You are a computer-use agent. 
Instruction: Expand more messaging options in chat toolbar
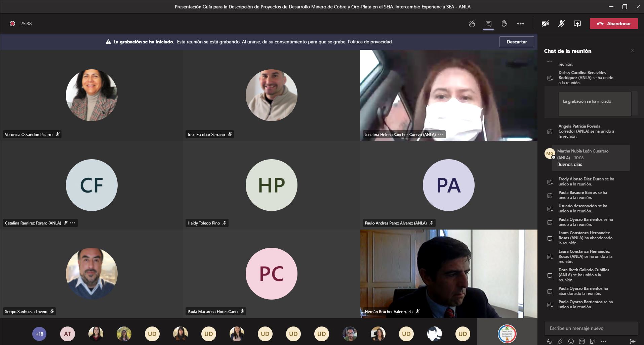click(x=603, y=341)
